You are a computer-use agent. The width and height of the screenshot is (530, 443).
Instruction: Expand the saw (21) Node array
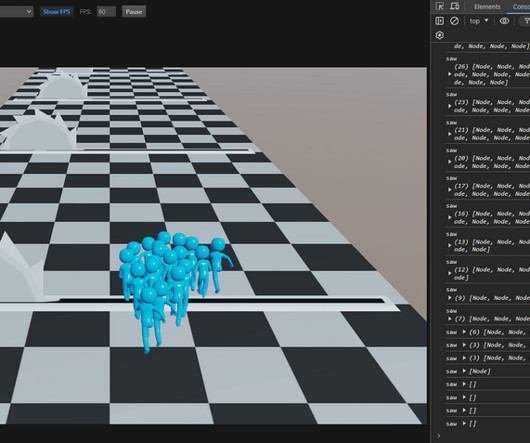450,134
